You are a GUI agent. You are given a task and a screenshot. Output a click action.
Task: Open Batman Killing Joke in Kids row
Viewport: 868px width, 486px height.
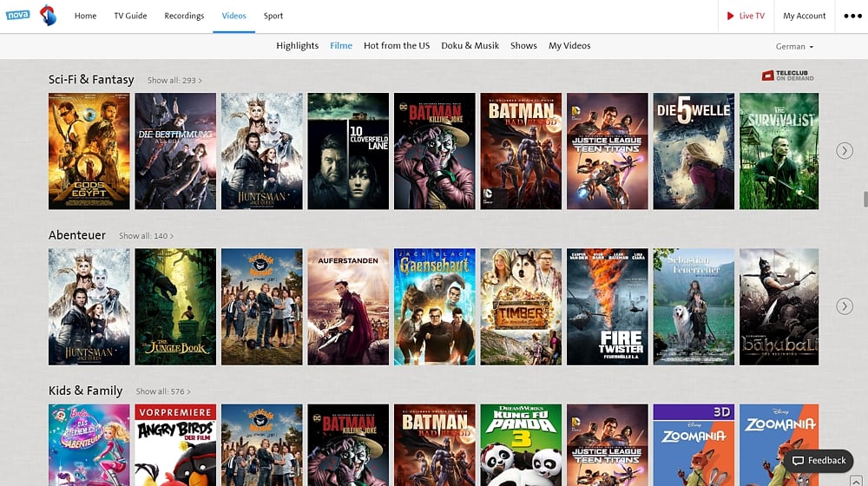click(x=348, y=445)
